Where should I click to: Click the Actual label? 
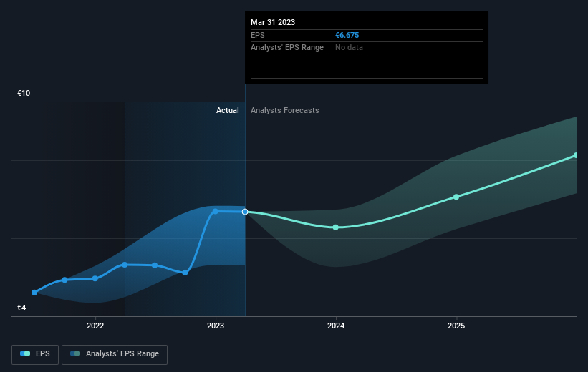click(227, 110)
